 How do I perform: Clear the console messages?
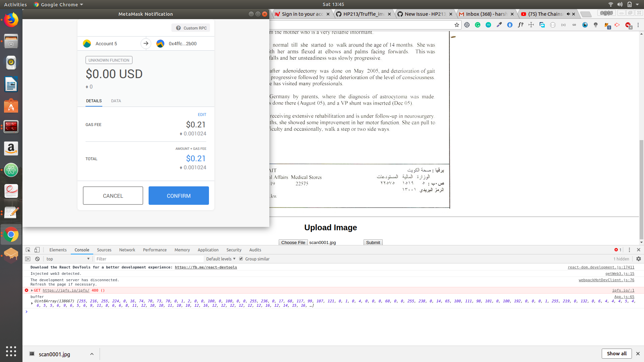point(37,259)
